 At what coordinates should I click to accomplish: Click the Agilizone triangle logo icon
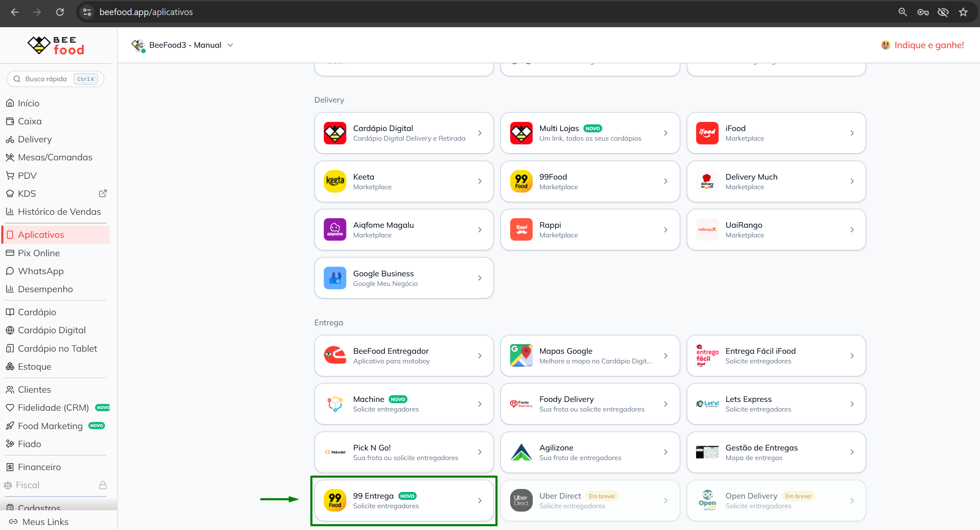click(x=521, y=452)
